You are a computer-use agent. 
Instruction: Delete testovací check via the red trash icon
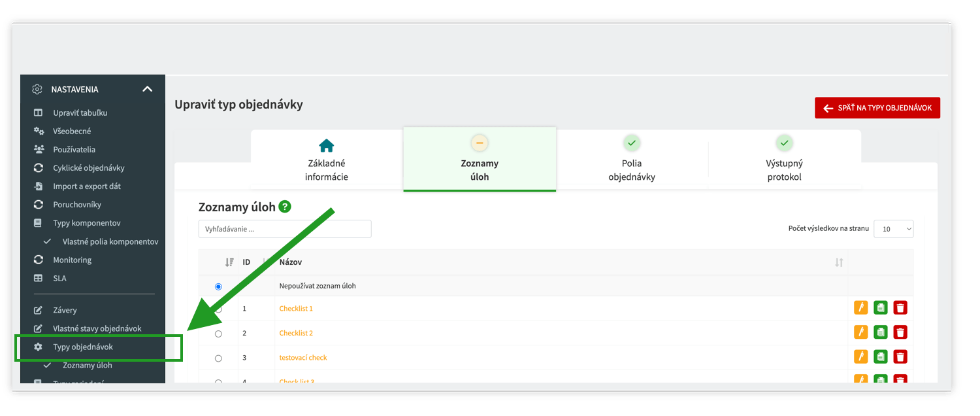[900, 356]
